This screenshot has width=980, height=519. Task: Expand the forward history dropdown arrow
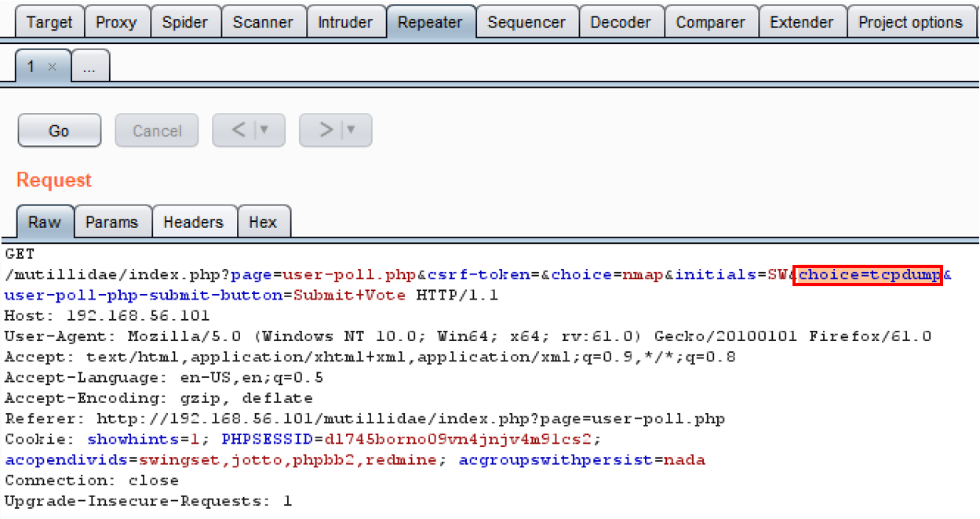[x=352, y=130]
